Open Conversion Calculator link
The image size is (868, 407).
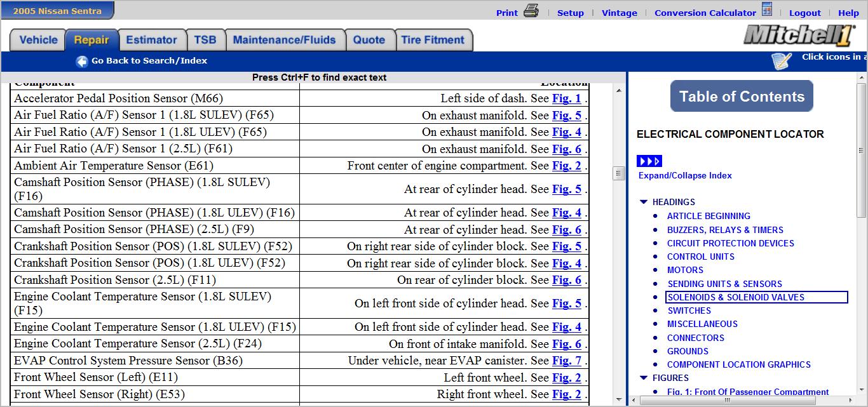(705, 13)
